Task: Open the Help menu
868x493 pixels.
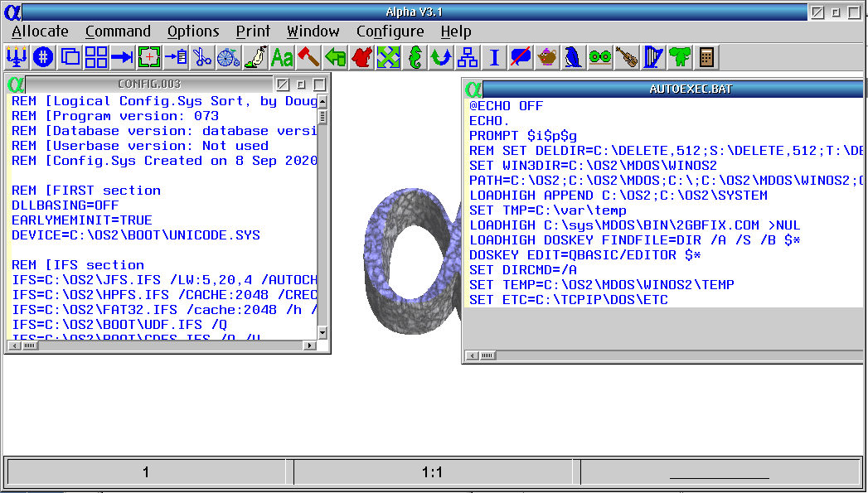Action: (456, 31)
